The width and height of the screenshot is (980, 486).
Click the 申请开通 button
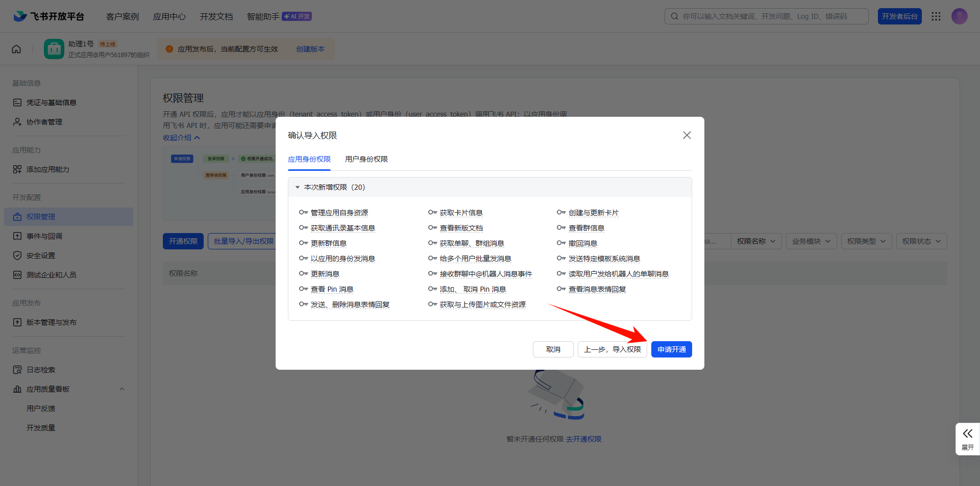coord(671,349)
